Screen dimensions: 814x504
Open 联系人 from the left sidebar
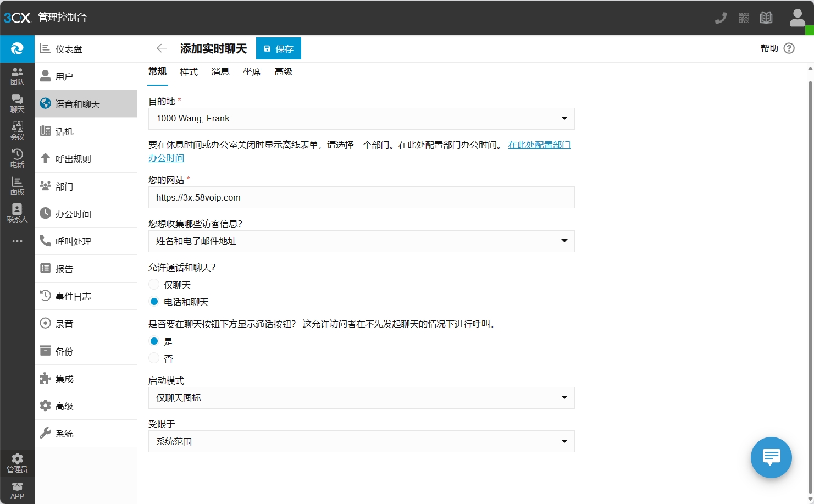tap(17, 213)
